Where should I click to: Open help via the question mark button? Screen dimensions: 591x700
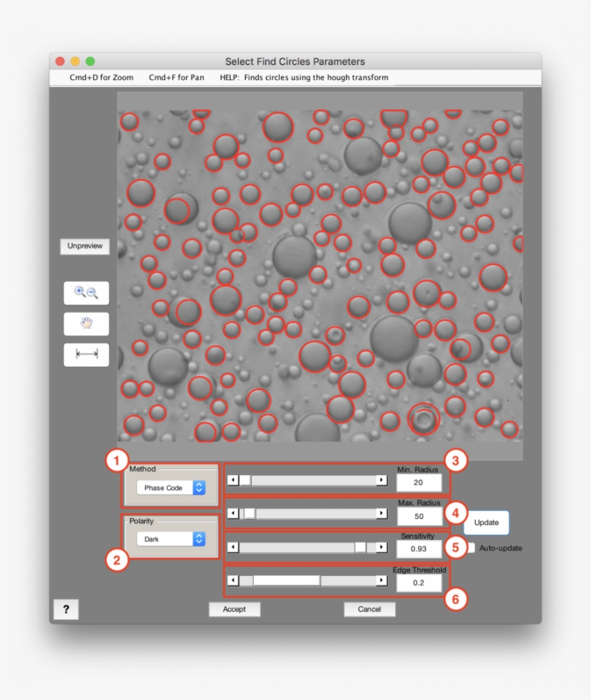(66, 609)
